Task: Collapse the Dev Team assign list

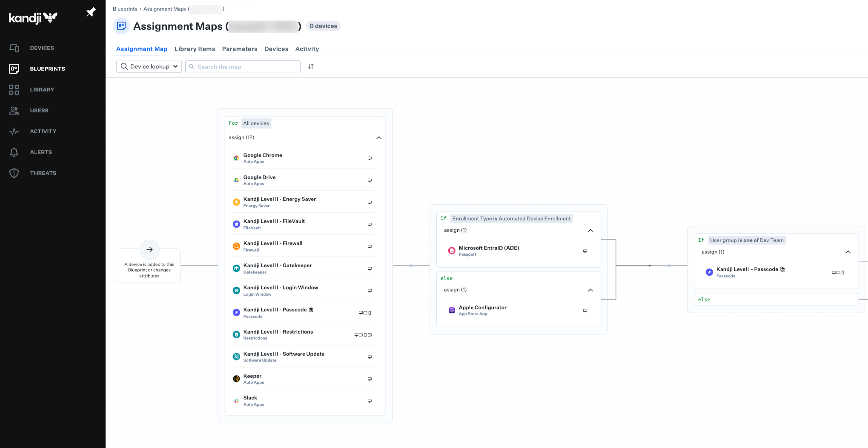Action: [848, 252]
